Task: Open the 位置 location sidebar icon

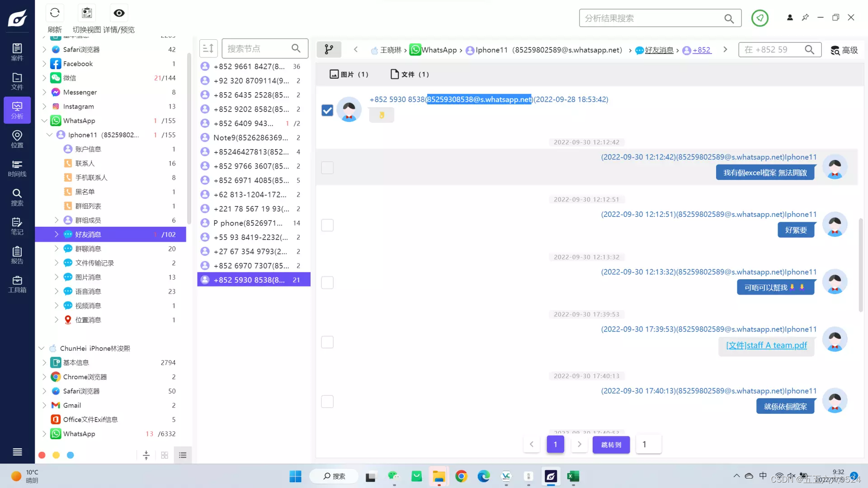Action: [x=17, y=139]
